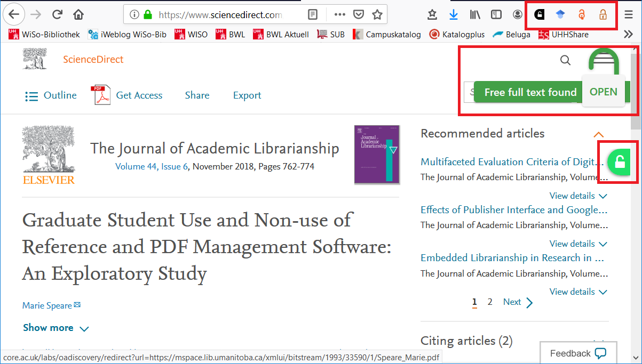This screenshot has height=364, width=642.
Task: Click the red PDF icon beside Get Access
Action: point(100,95)
